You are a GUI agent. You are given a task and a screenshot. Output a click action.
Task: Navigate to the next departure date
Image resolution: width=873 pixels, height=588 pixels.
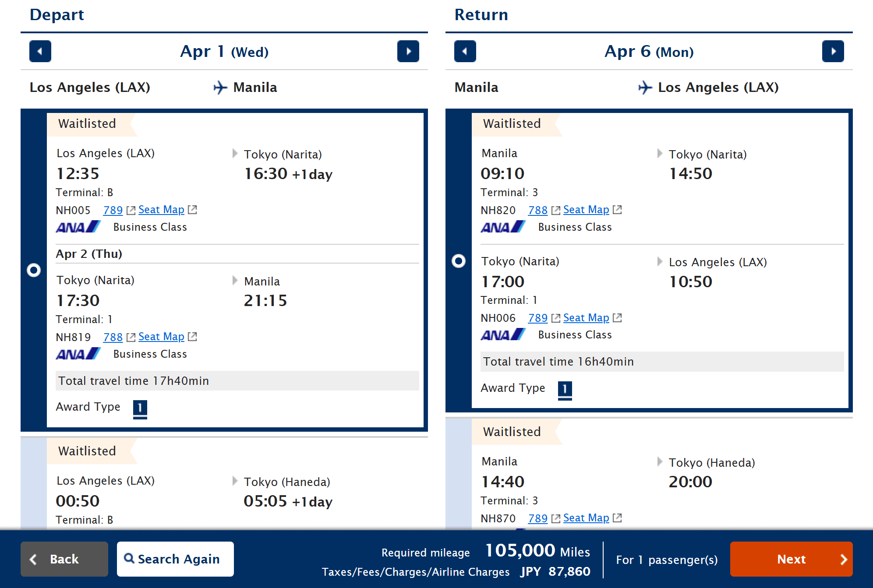tap(408, 51)
